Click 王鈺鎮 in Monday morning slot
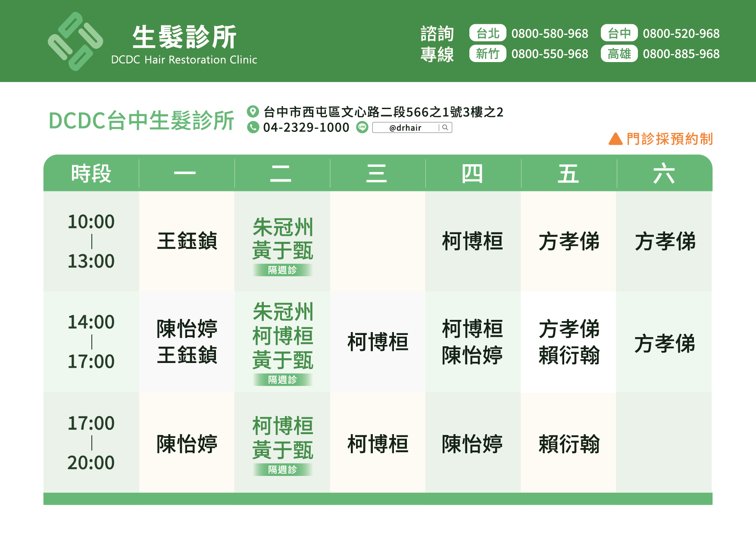 point(187,241)
